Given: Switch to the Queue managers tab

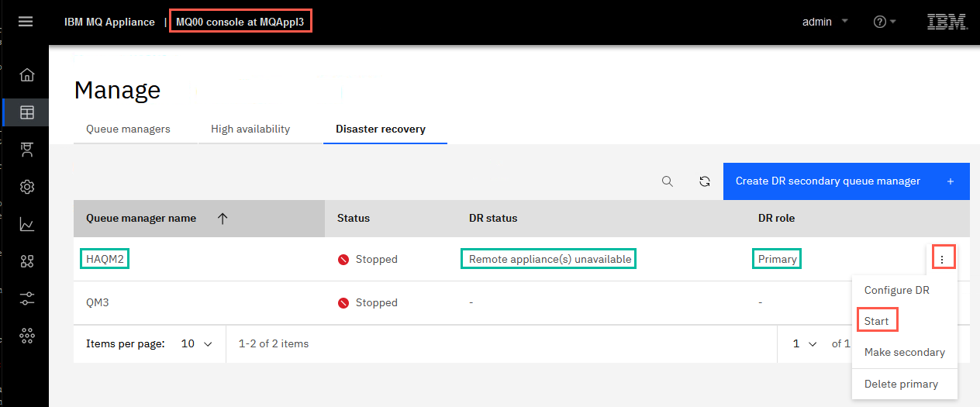Looking at the screenshot, I should [128, 129].
